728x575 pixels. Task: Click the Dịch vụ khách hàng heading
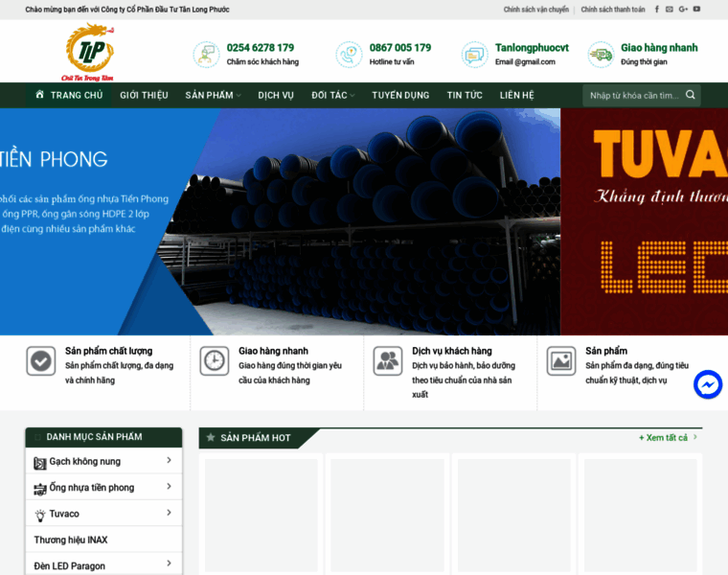[x=452, y=351]
